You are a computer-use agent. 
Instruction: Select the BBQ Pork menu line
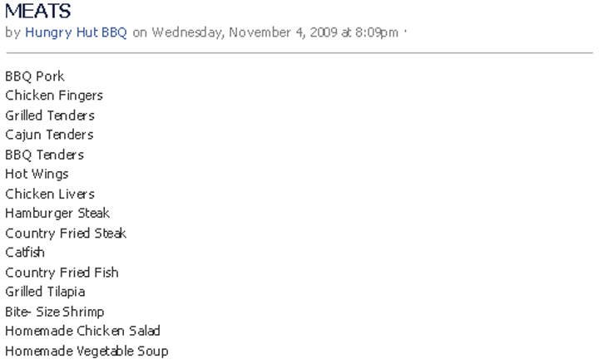tap(35, 76)
